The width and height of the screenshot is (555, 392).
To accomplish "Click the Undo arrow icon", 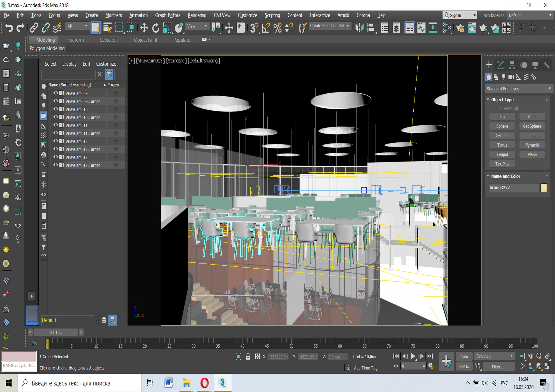I will point(9,28).
